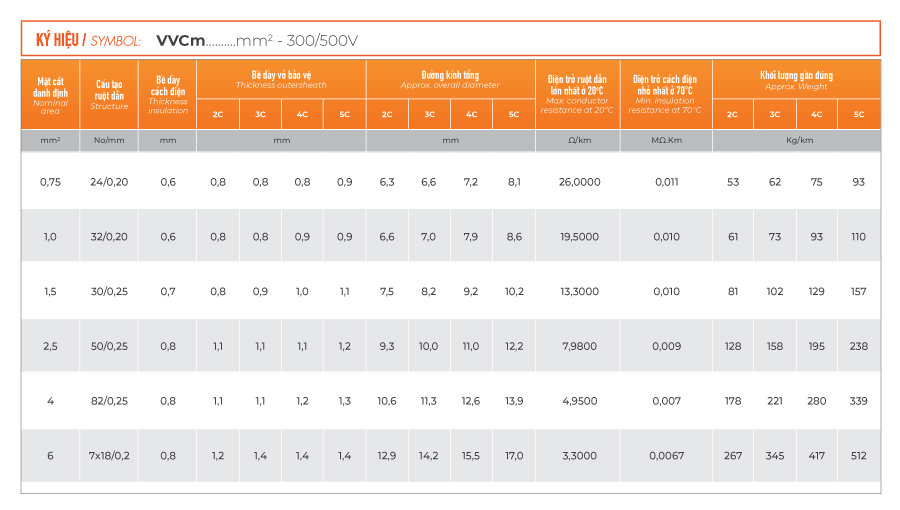The image size is (900, 510).
Task: Select the Max. conductor resistance header
Action: (577, 94)
